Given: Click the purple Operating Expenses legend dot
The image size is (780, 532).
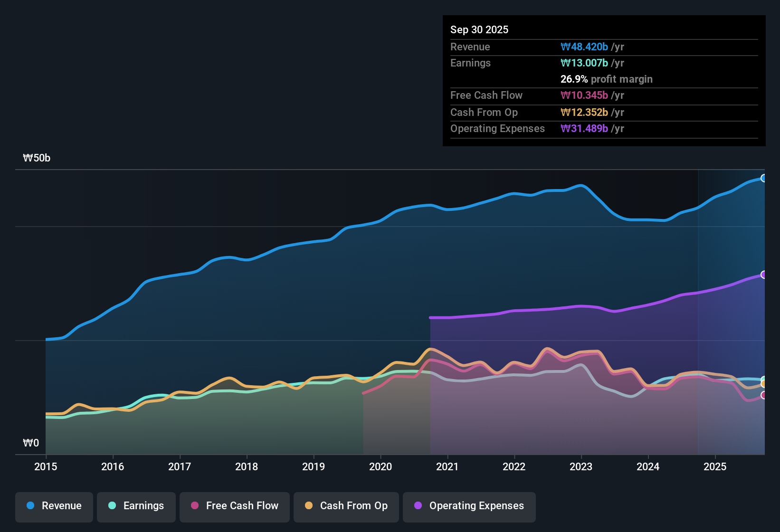Looking at the screenshot, I should pos(418,506).
